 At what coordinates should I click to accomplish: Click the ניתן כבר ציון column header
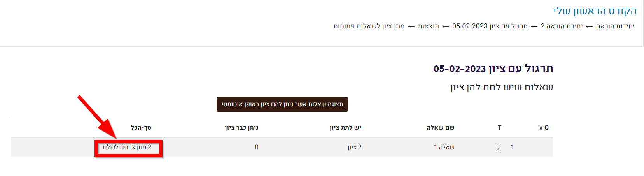pyautogui.click(x=241, y=128)
